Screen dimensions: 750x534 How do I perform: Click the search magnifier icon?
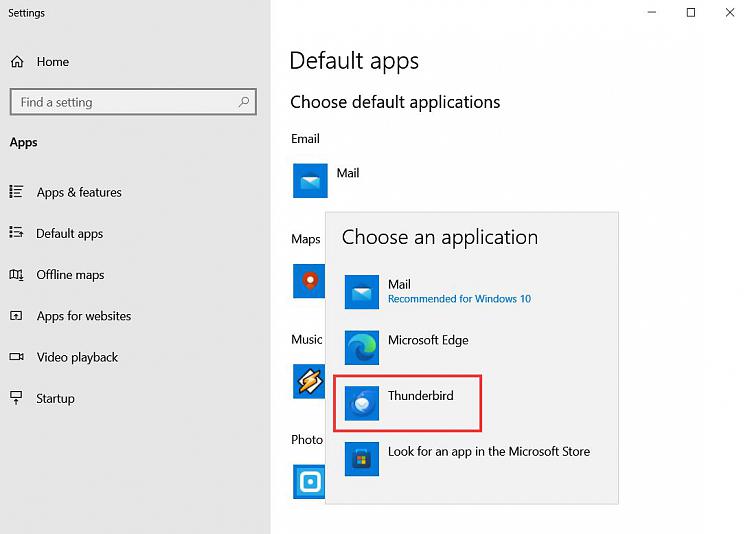[x=244, y=101]
